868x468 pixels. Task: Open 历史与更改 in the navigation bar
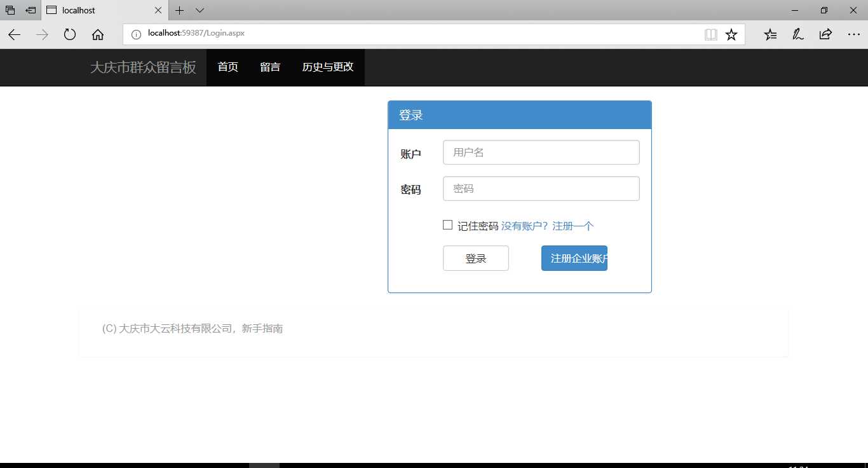328,67
